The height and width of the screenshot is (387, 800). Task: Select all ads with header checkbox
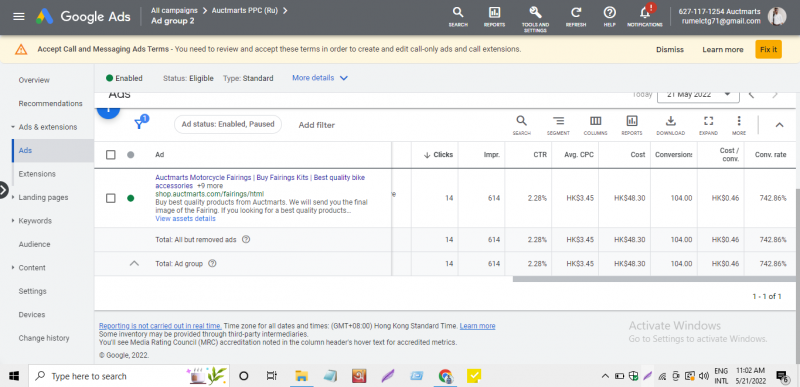[x=111, y=154]
